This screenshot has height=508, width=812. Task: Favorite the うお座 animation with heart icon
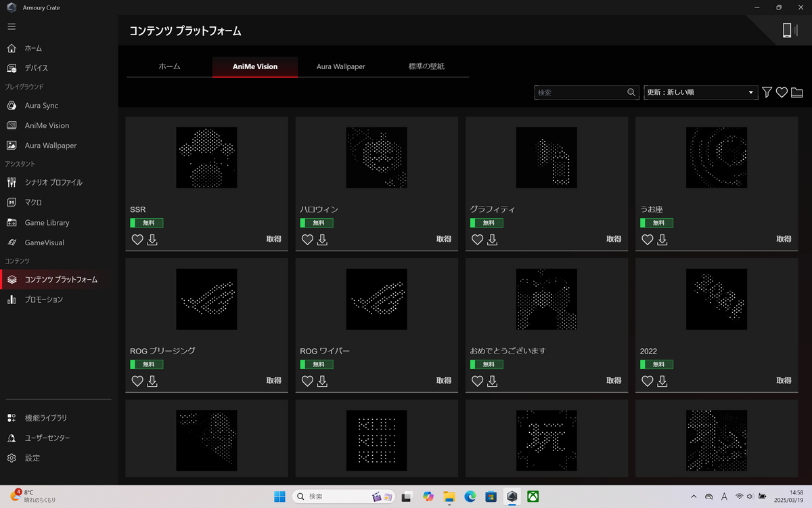tap(647, 240)
